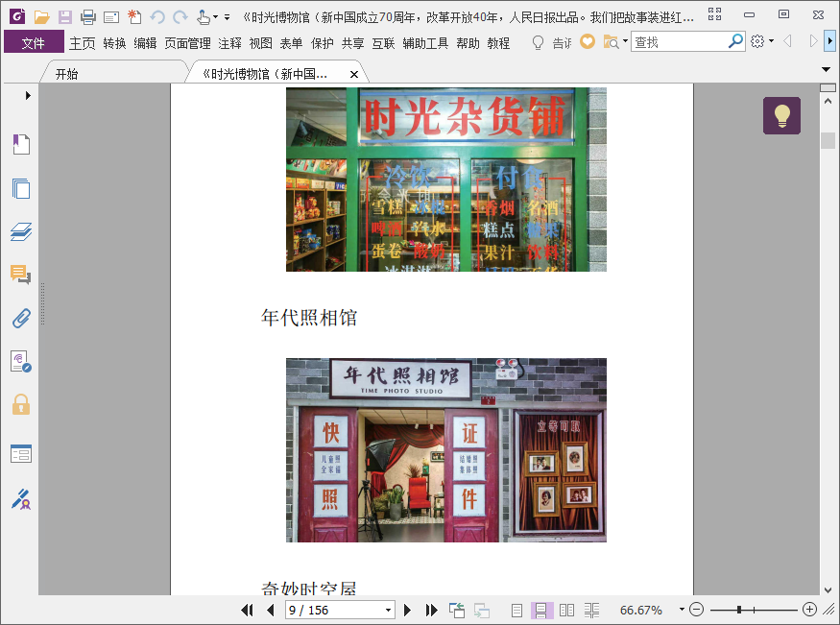Open the Comments panel
Viewport: 840px width, 625px height.
click(x=21, y=275)
